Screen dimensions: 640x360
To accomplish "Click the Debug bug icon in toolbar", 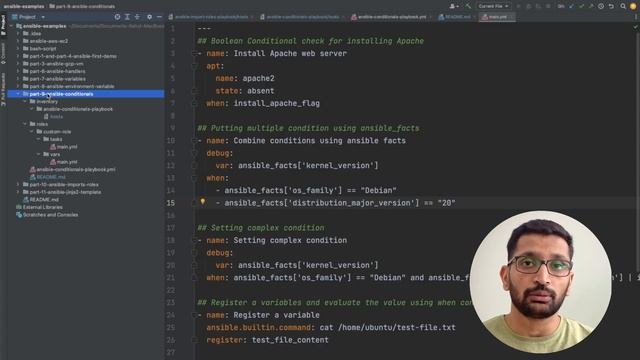I will (x=529, y=6).
